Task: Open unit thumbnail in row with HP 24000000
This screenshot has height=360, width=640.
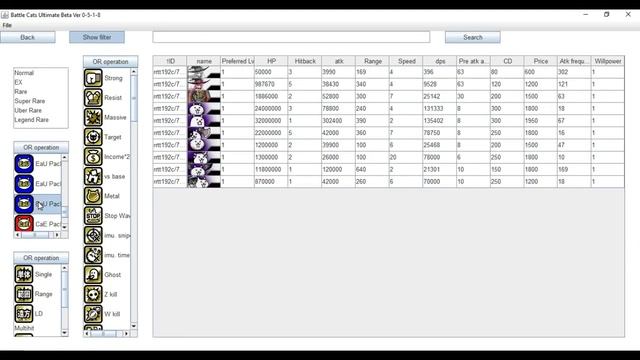Action: (204, 109)
